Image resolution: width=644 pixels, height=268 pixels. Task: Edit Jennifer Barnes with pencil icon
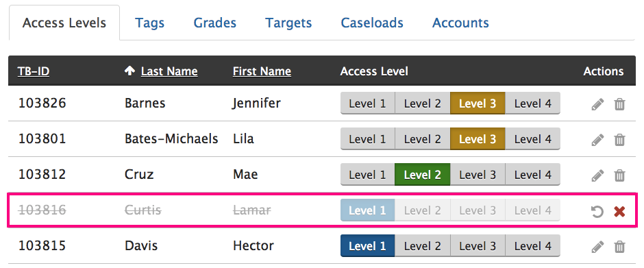click(597, 104)
